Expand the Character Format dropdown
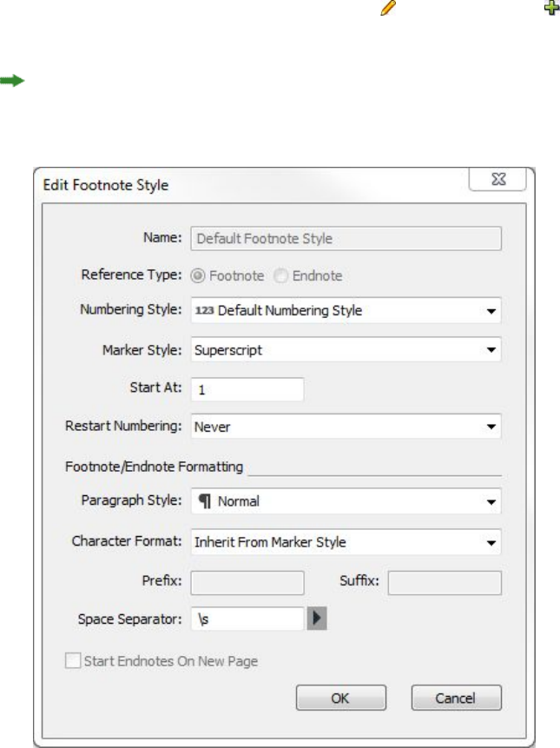The image size is (560, 748). click(491, 543)
